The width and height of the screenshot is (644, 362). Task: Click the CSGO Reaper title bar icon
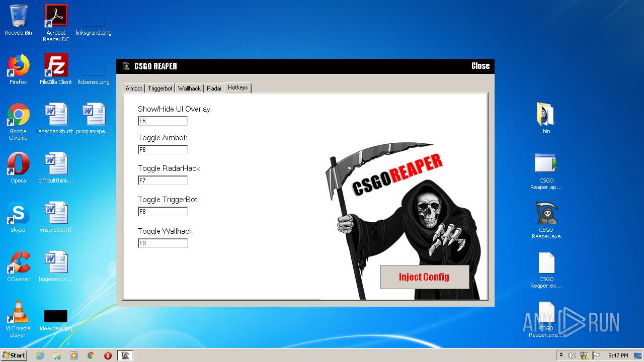pos(126,66)
